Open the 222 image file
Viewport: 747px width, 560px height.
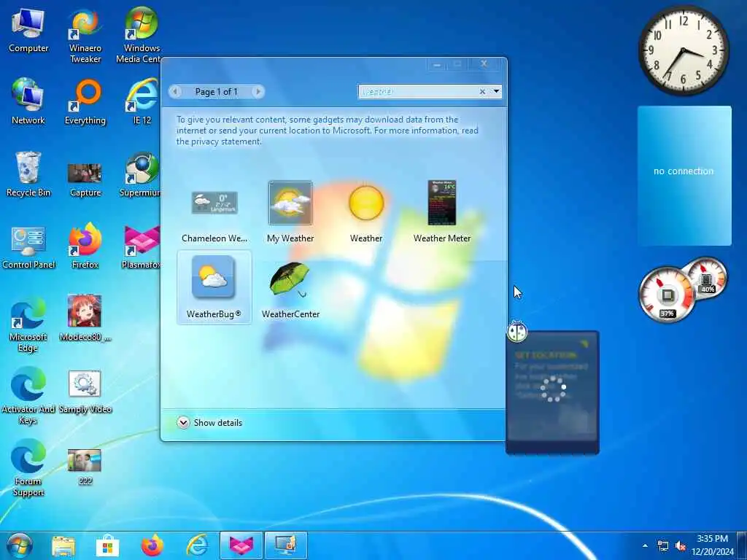85,467
